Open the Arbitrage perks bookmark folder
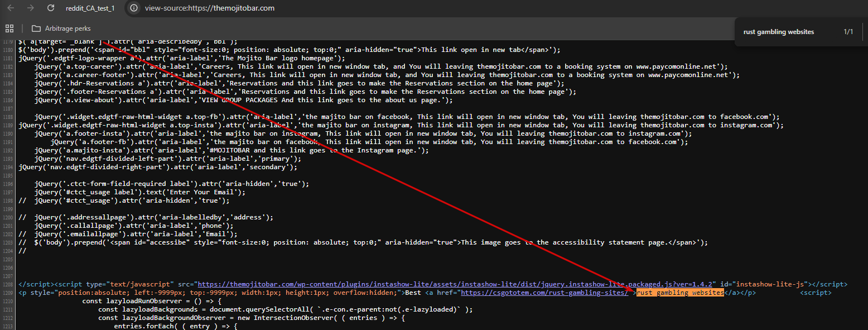Screen dimensions: 868x330 (61, 28)
